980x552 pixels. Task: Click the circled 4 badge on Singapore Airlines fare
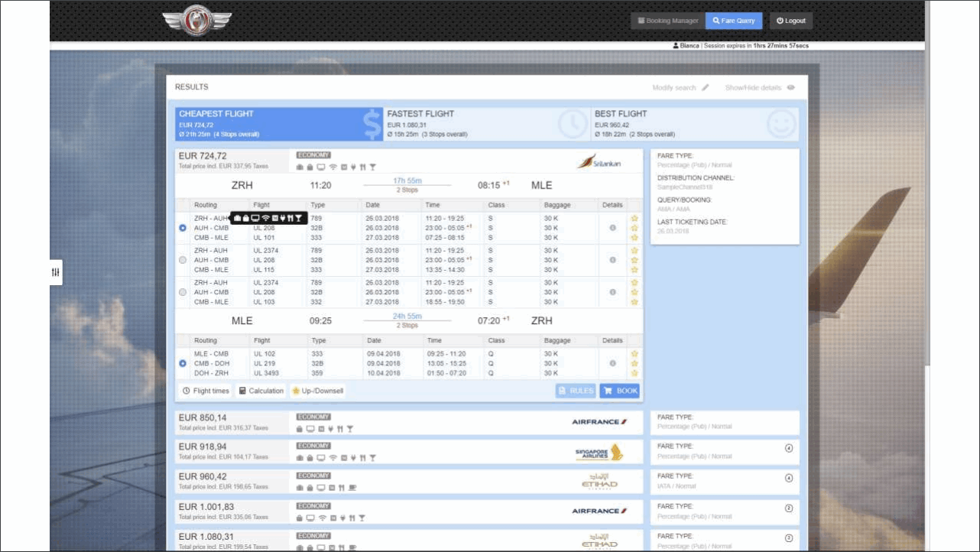pos(789,448)
